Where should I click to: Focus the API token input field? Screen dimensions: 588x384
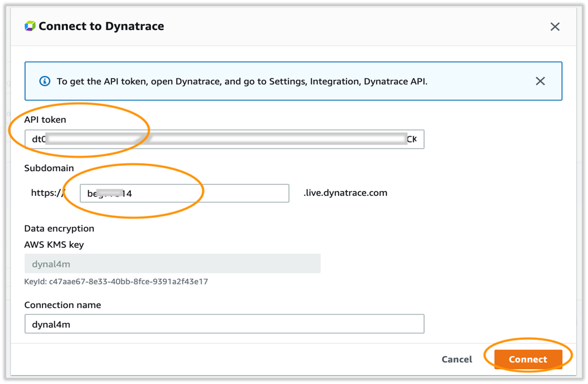[x=224, y=139]
